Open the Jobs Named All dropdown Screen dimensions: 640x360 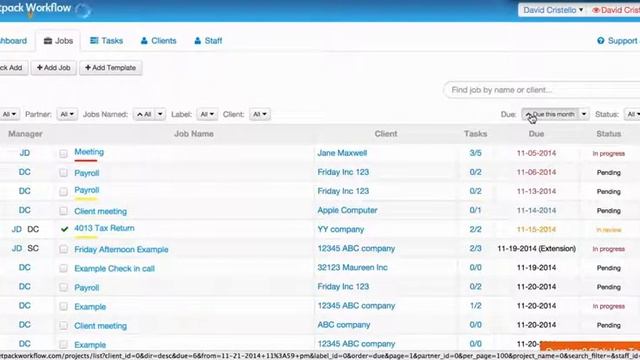(144, 114)
